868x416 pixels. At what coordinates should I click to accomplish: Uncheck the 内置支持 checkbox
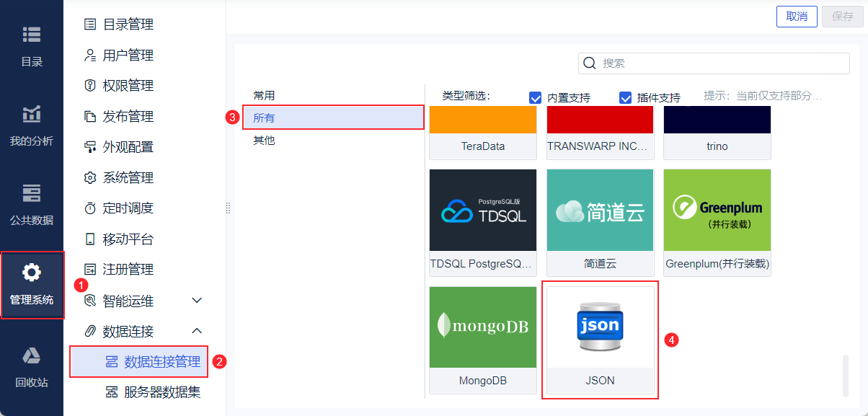click(535, 98)
